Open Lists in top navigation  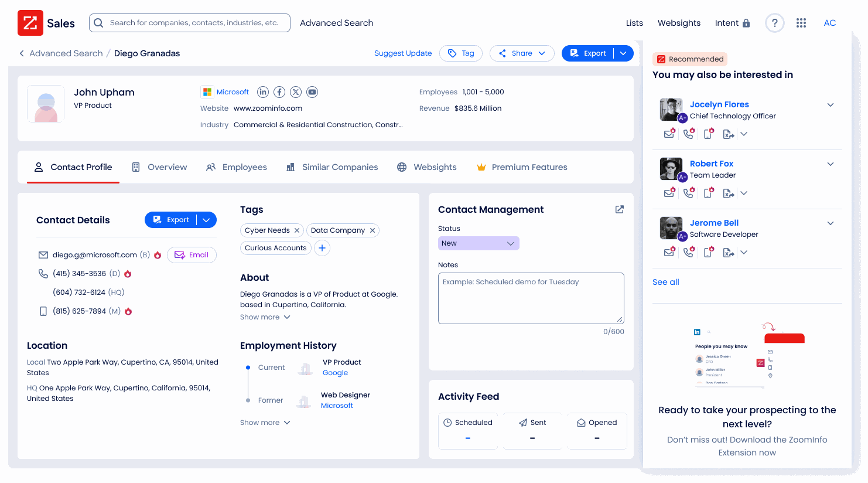point(634,23)
